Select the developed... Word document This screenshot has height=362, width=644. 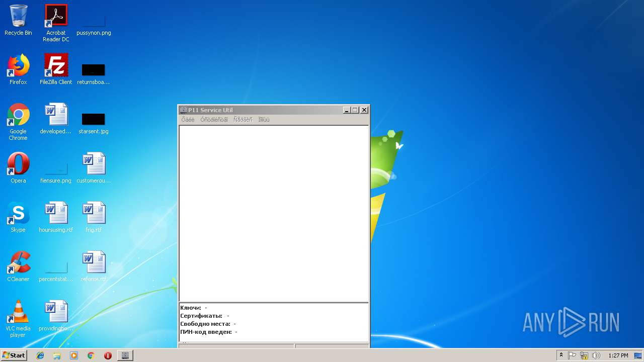point(56,119)
